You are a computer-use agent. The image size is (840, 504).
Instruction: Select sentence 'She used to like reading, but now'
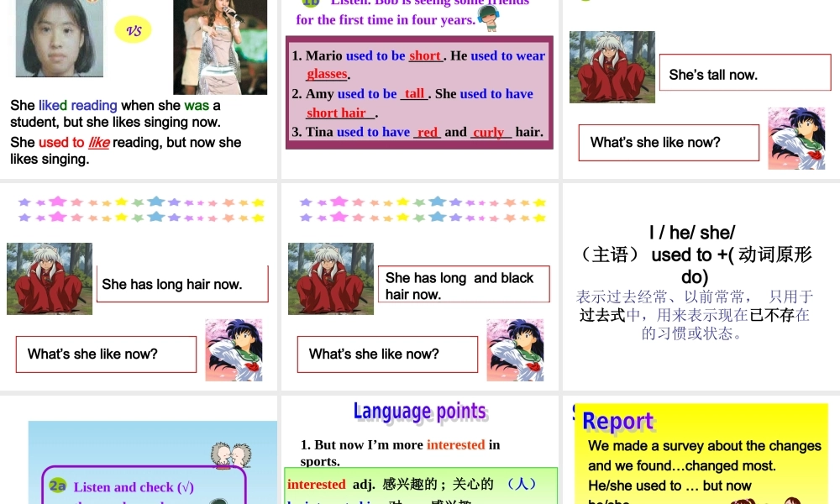click(126, 143)
